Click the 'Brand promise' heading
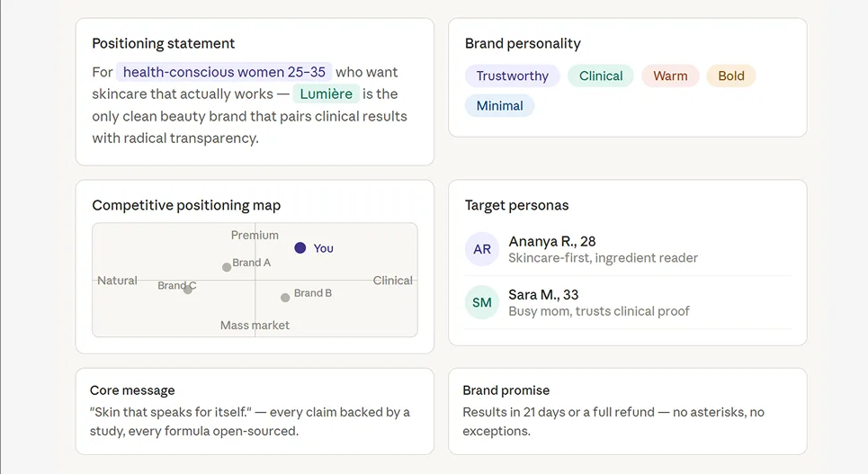This screenshot has width=868, height=474. tap(506, 390)
